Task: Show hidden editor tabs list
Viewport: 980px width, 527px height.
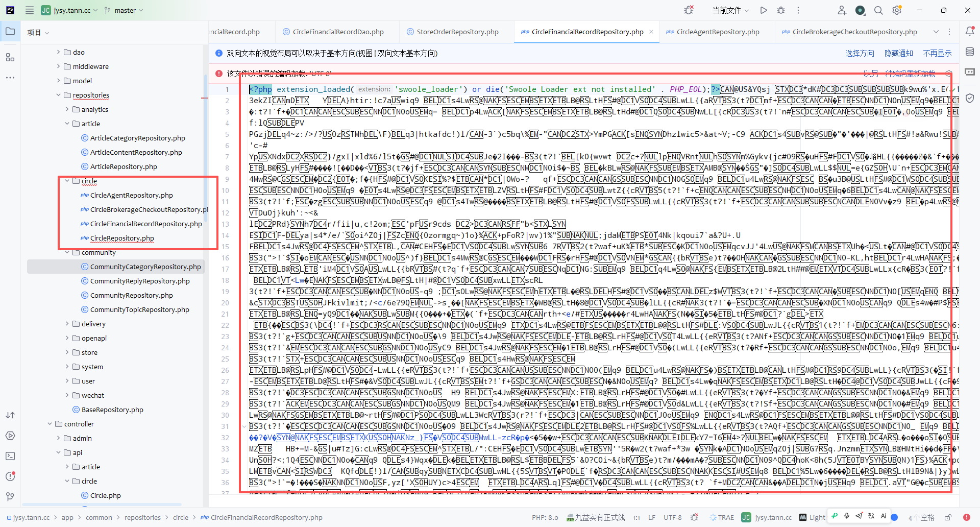Action: (936, 32)
